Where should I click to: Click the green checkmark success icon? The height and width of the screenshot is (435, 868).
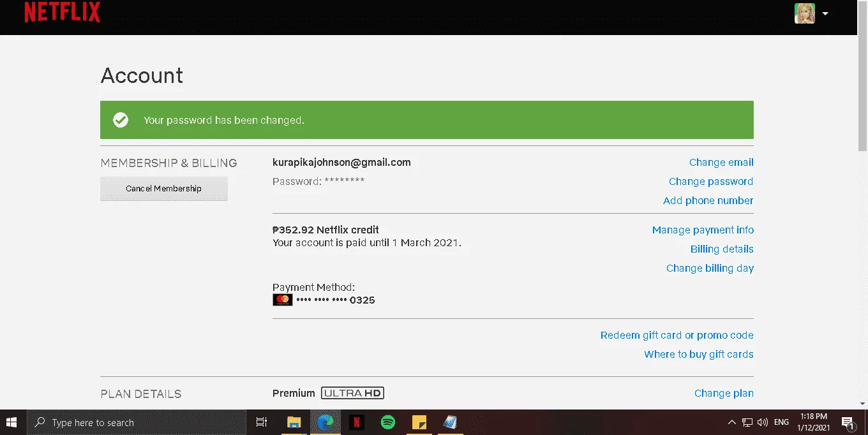121,120
